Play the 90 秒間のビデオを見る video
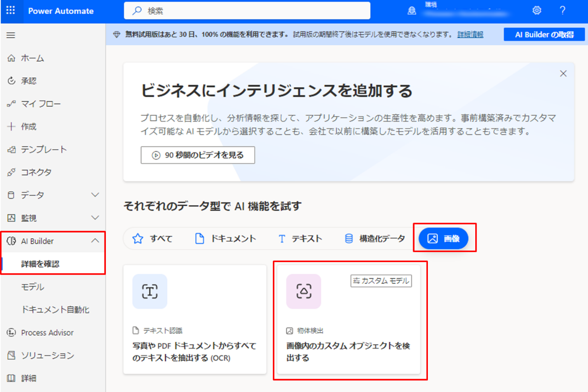The image size is (588, 392). click(x=198, y=155)
